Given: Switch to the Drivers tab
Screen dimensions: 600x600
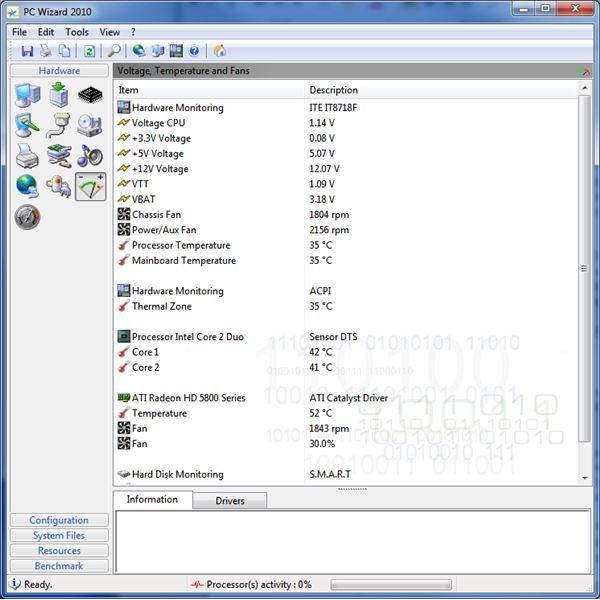Looking at the screenshot, I should (230, 501).
